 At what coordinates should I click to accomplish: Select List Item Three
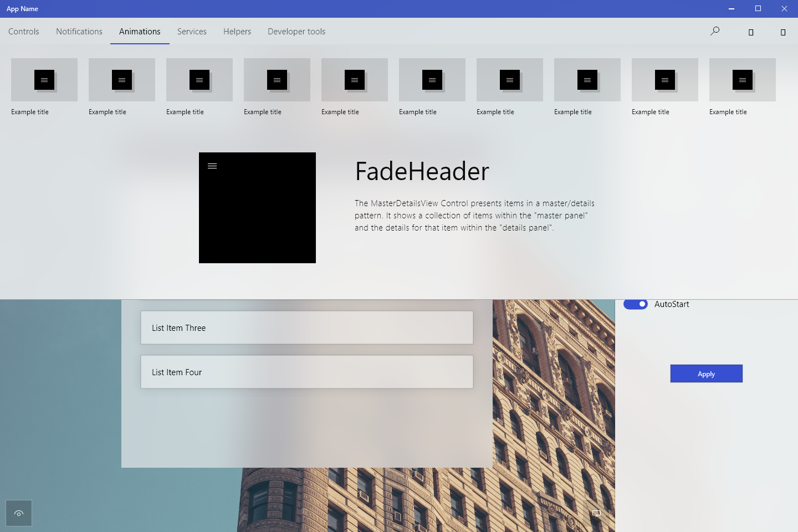307,328
